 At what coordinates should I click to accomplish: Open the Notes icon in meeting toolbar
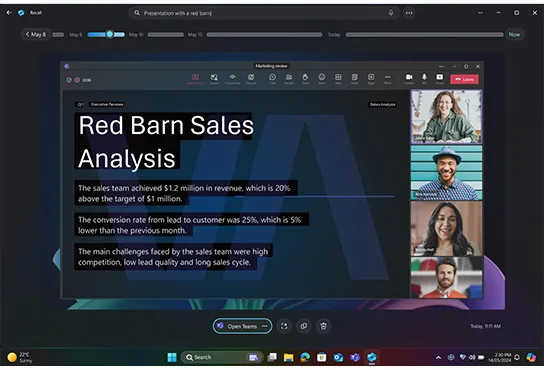(x=355, y=79)
